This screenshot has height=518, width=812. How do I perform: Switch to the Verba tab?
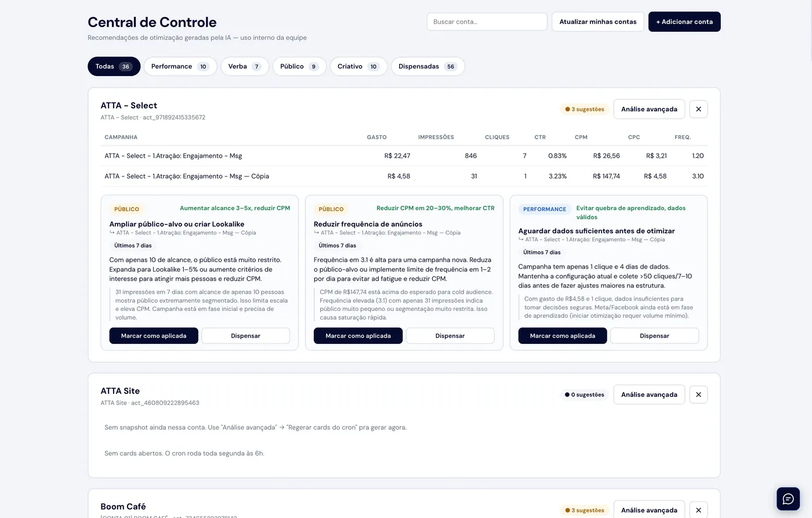[x=245, y=66]
